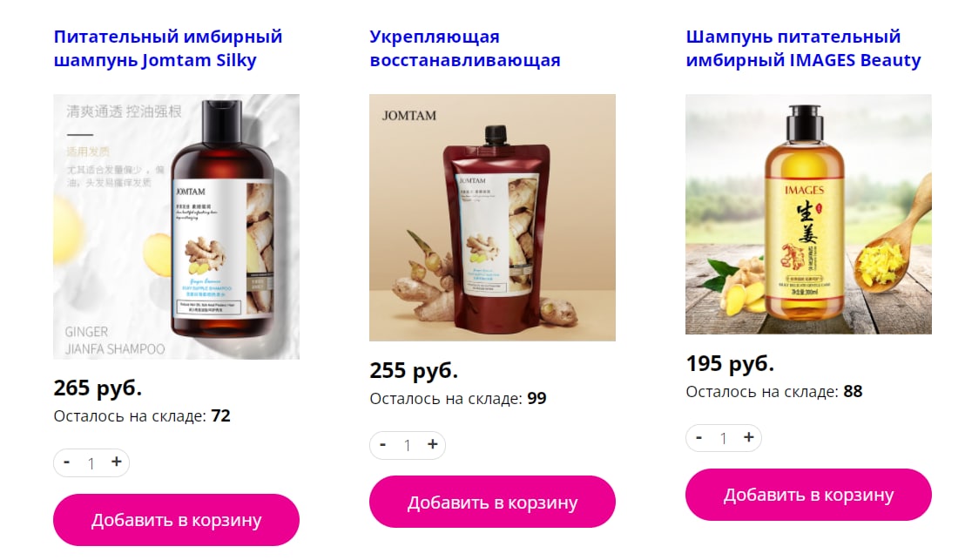Decrease quantity for Jomtam Silky shampoo
The image size is (965, 560).
(66, 462)
